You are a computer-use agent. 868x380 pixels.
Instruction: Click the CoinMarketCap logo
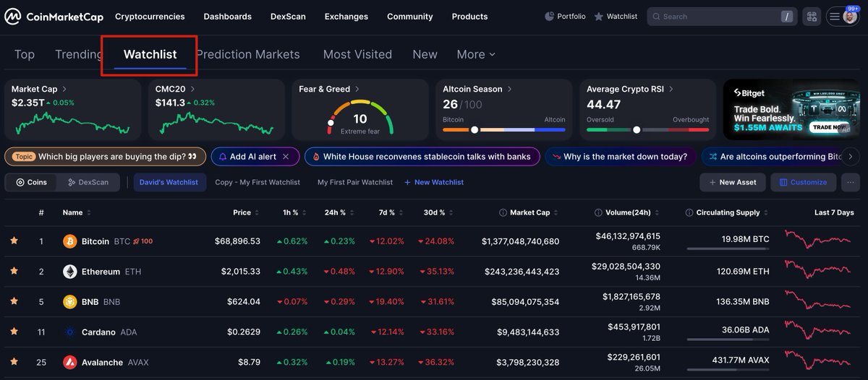point(54,17)
